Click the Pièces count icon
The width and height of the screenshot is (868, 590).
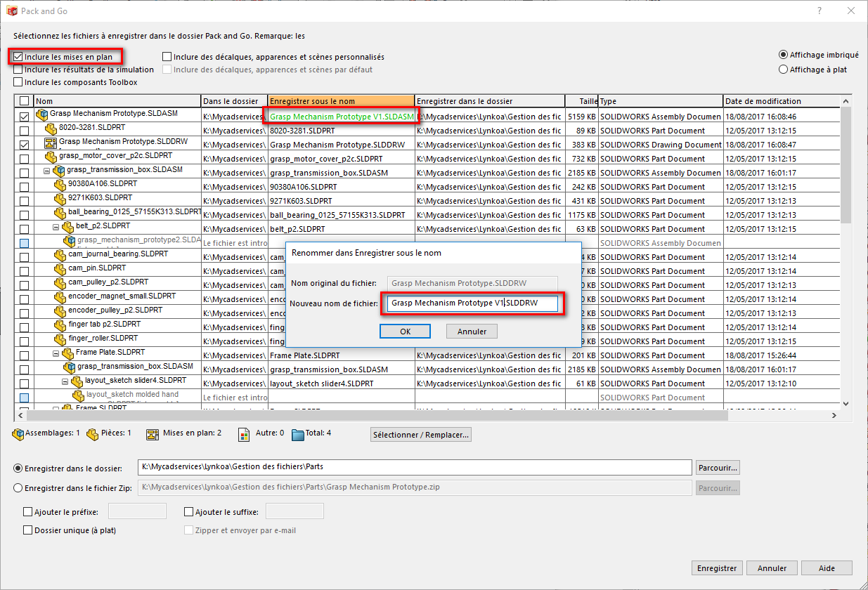92,434
